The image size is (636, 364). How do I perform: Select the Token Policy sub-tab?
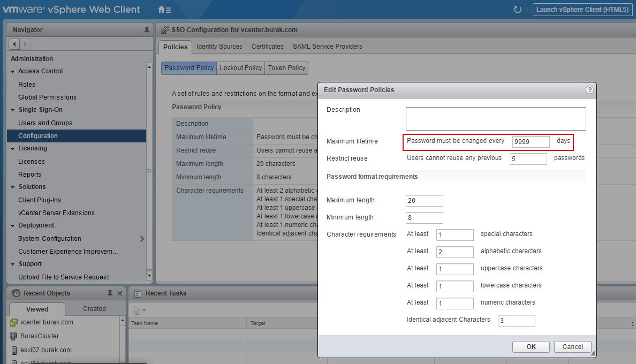pos(286,68)
